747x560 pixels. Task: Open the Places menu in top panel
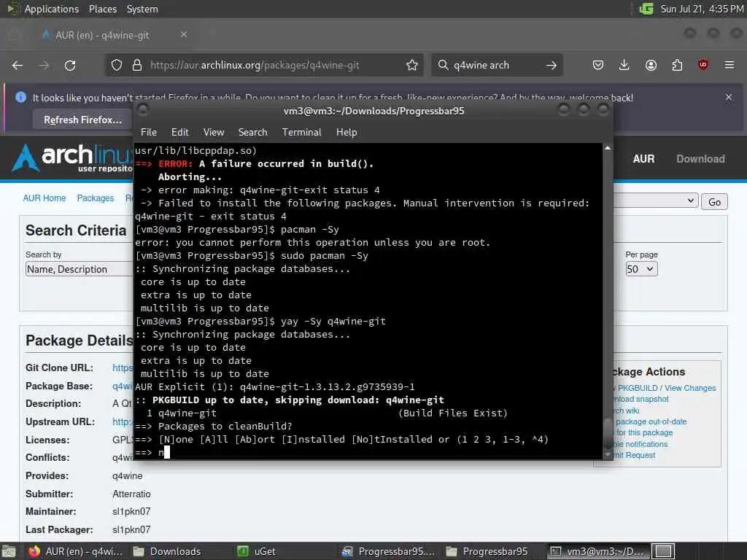(102, 9)
